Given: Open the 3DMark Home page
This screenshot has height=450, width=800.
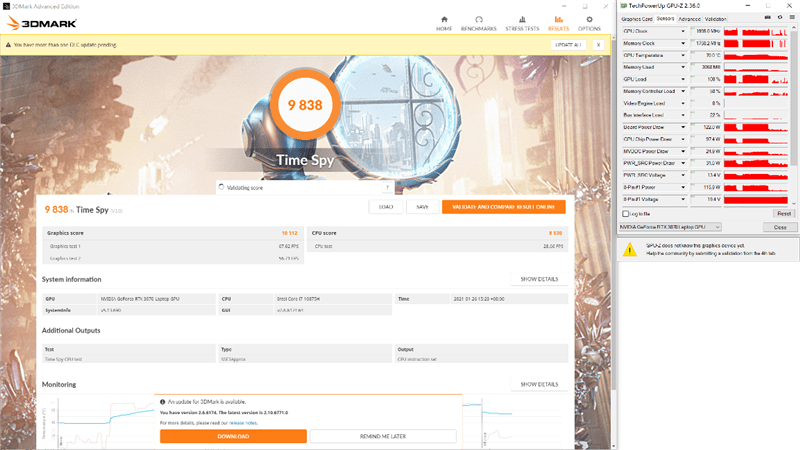Looking at the screenshot, I should 444,23.
